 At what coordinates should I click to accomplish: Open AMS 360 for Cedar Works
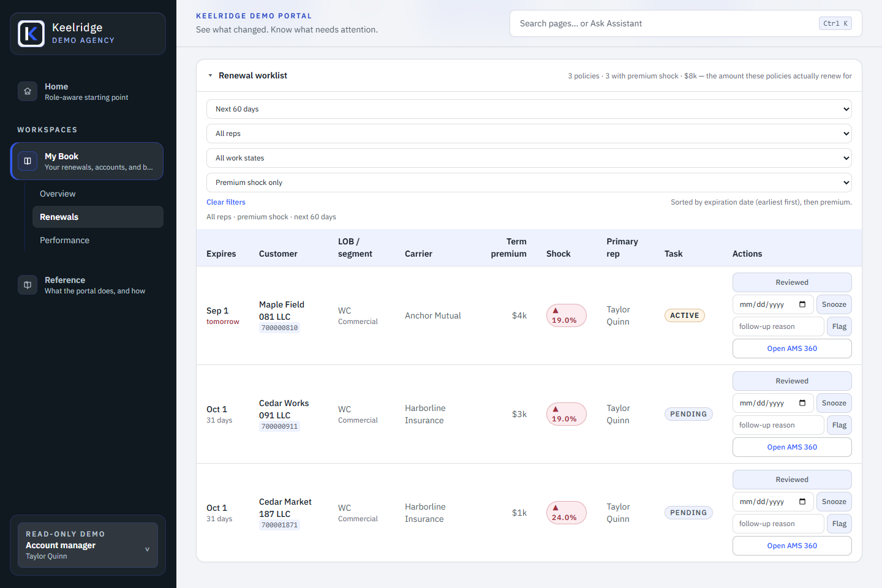[792, 447]
